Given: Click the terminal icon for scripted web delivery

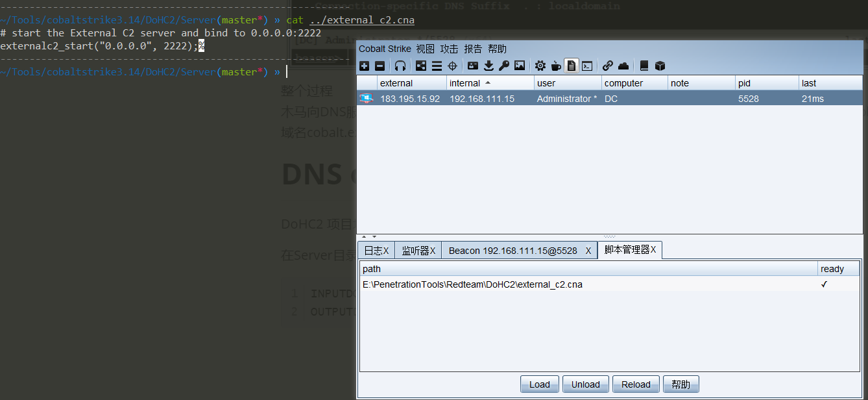Looking at the screenshot, I should [587, 66].
